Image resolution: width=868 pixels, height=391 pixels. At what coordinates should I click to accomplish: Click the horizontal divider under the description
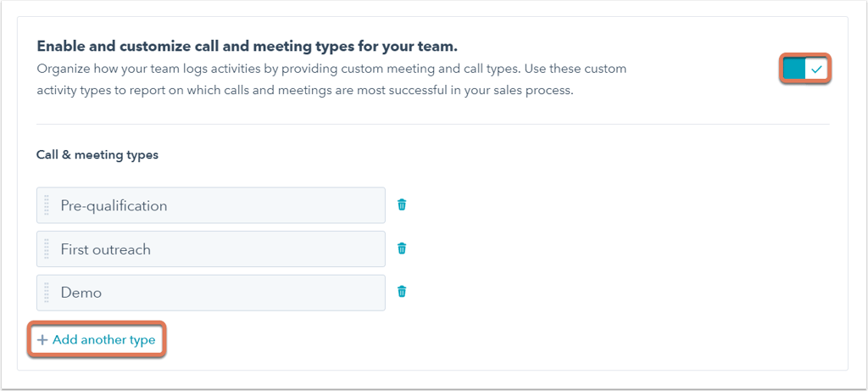pos(433,124)
